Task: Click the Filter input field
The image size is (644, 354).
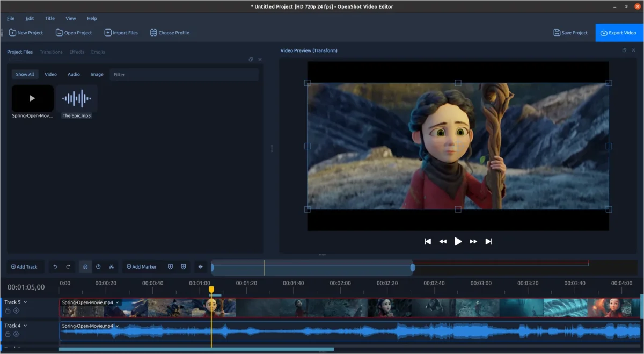Action: point(184,75)
